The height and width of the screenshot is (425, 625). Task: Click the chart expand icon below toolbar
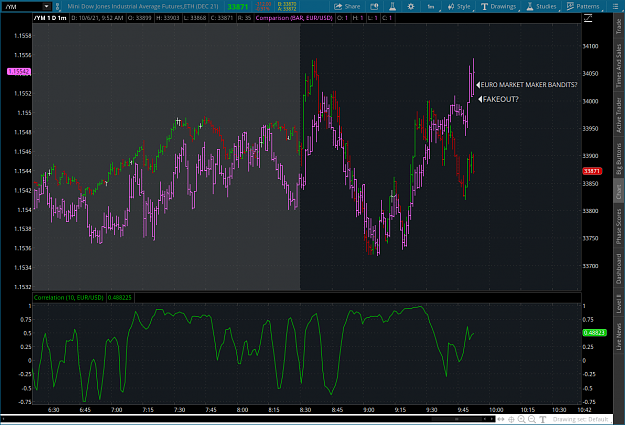pyautogui.click(x=588, y=18)
